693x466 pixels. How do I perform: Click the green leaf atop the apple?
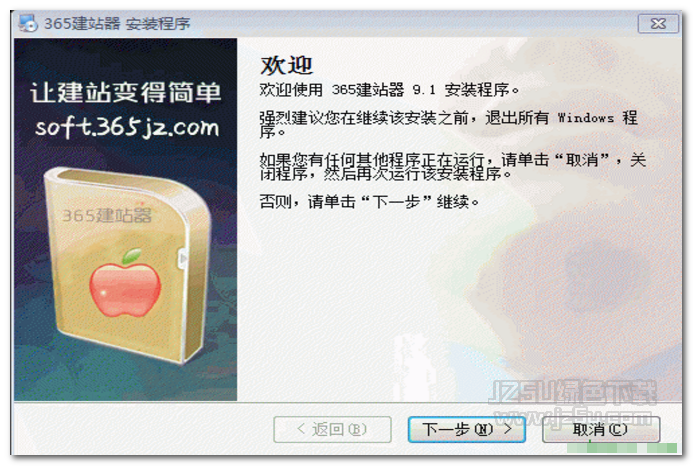tap(132, 256)
